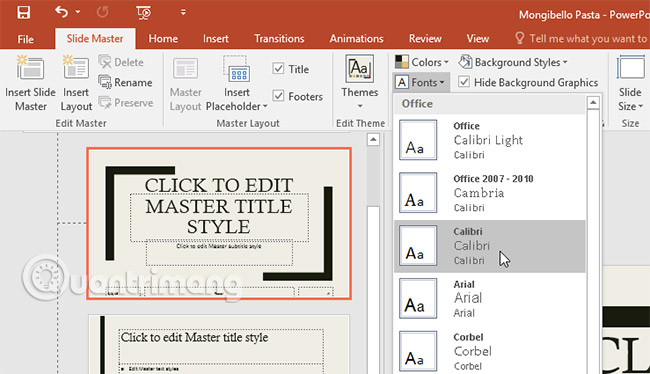Open the Background Styles dropdown
Screen dimensions: 650x374
[x=513, y=62]
